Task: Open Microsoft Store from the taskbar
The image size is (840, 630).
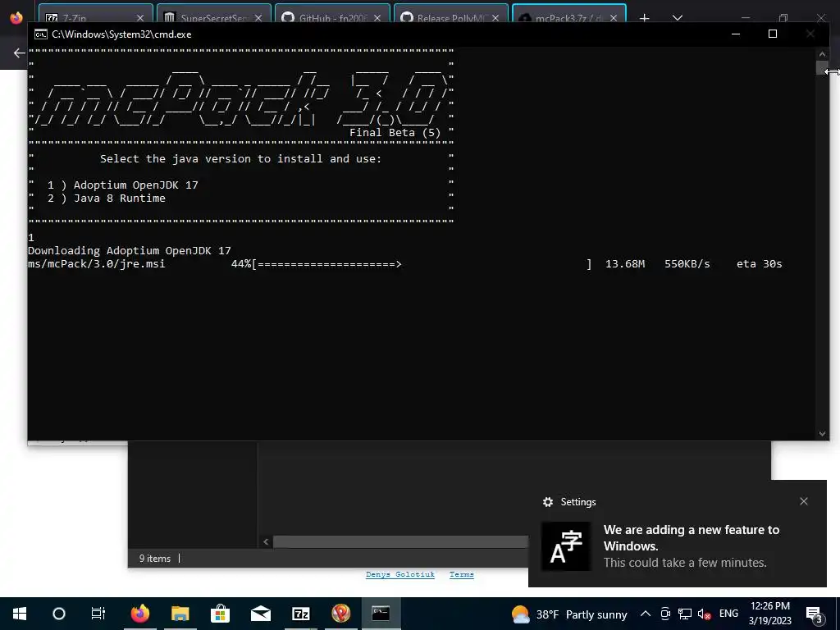Action: [x=220, y=614]
